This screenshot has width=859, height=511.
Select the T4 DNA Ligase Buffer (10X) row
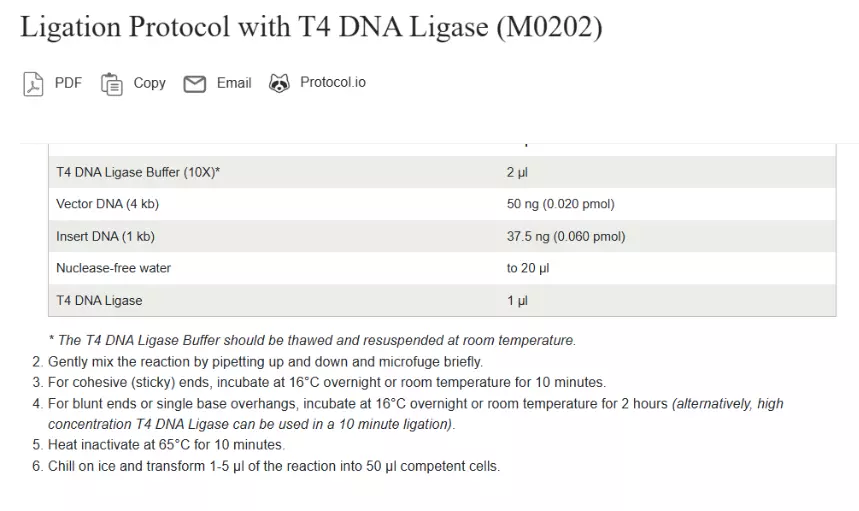click(x=442, y=172)
